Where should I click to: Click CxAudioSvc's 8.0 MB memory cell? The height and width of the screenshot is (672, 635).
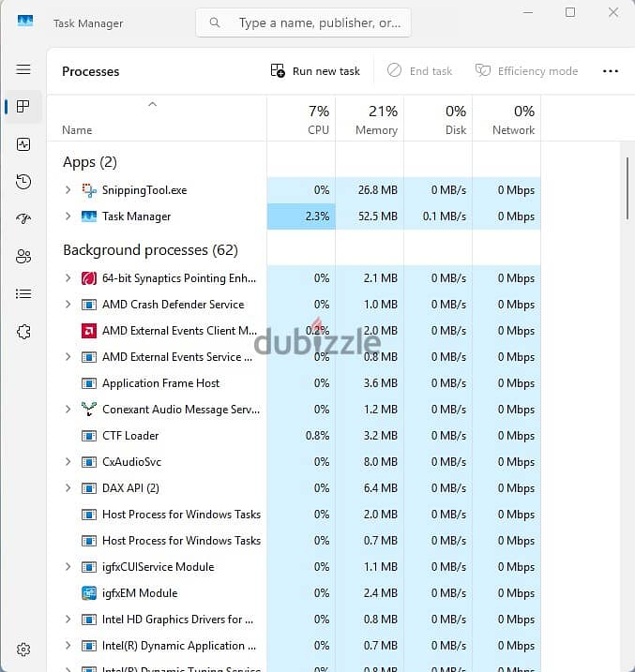pyautogui.click(x=370, y=462)
